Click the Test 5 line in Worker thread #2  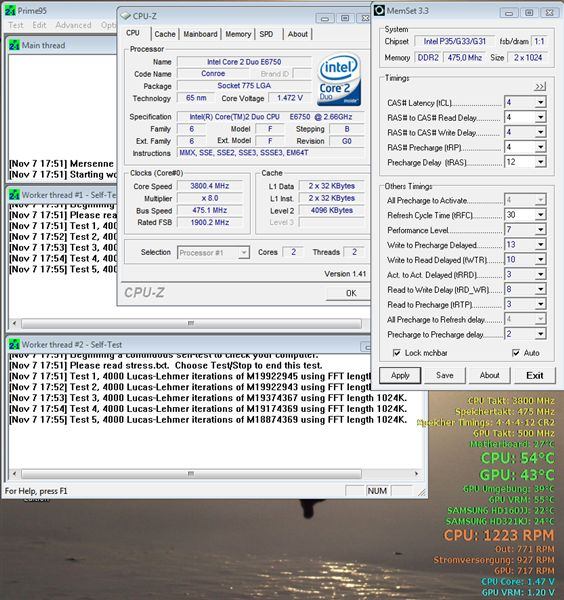point(208,420)
